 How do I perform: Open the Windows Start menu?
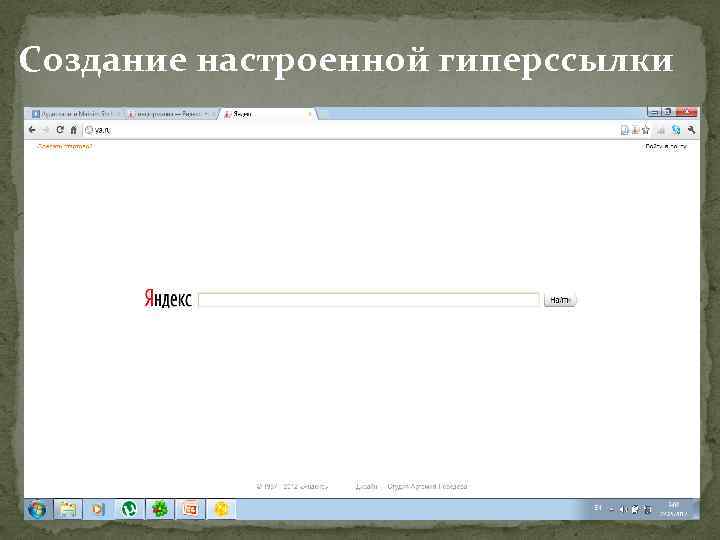tap(37, 509)
